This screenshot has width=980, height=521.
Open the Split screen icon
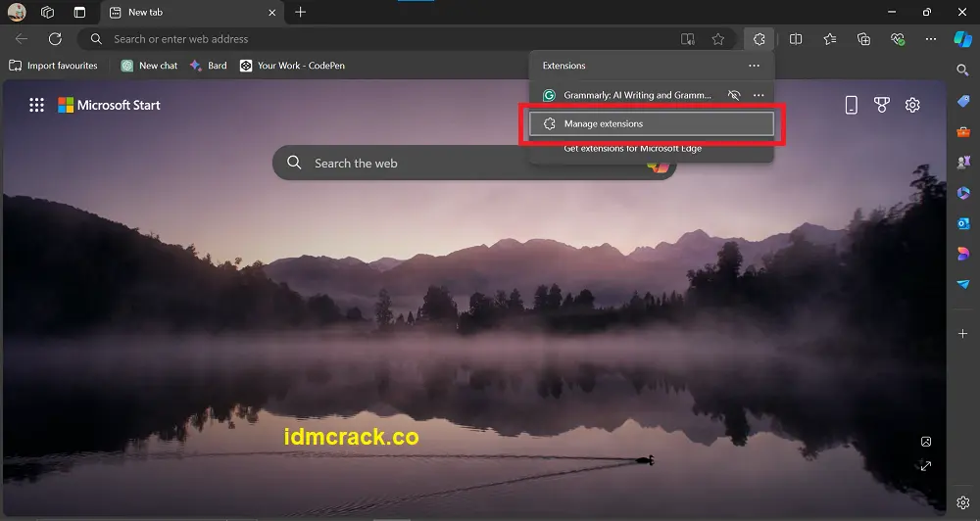[x=796, y=39]
